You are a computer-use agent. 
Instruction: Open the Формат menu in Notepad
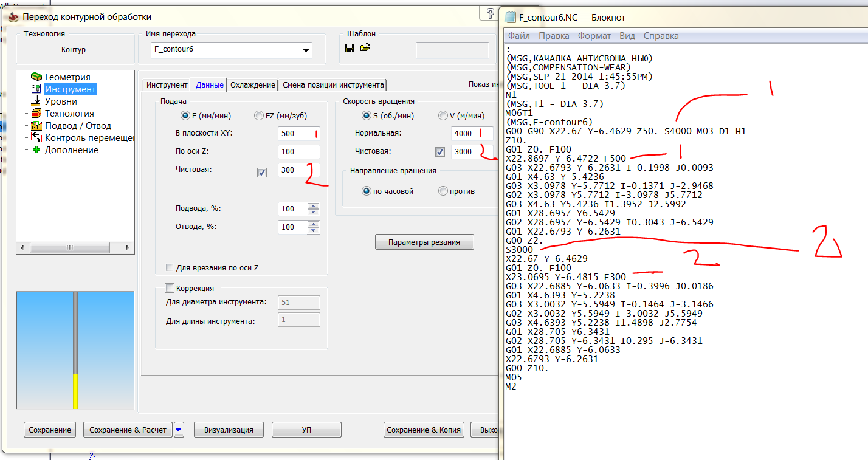point(594,36)
